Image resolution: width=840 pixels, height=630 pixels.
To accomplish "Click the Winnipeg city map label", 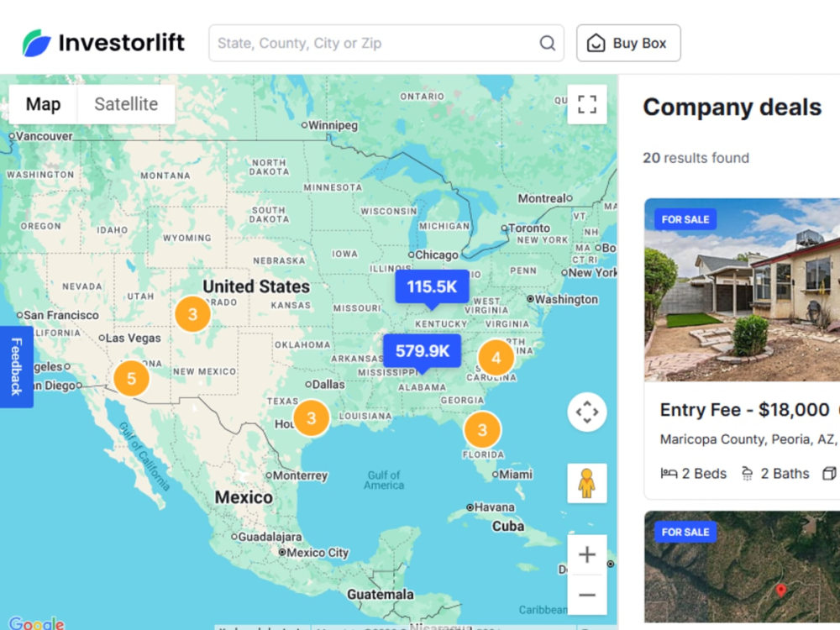I will pos(333,125).
